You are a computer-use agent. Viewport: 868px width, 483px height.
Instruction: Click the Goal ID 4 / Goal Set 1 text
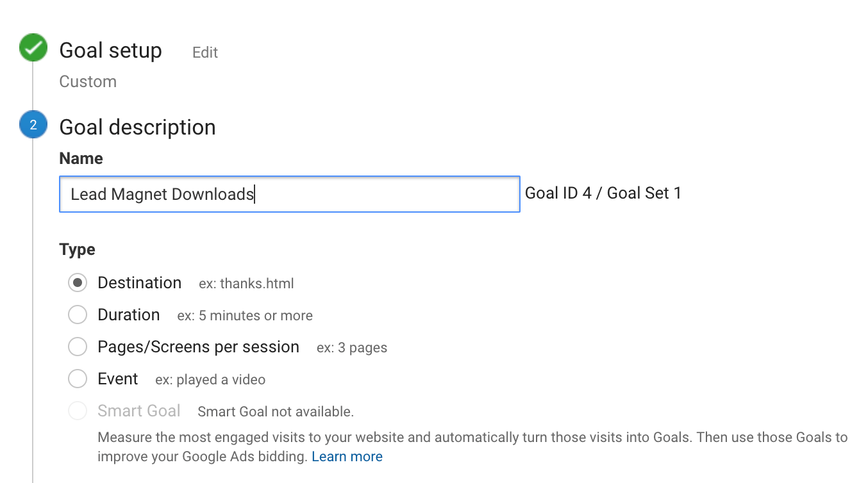(x=603, y=193)
